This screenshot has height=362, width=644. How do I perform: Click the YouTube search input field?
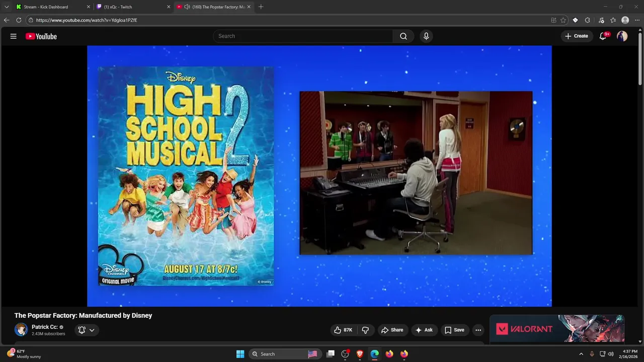(x=303, y=36)
